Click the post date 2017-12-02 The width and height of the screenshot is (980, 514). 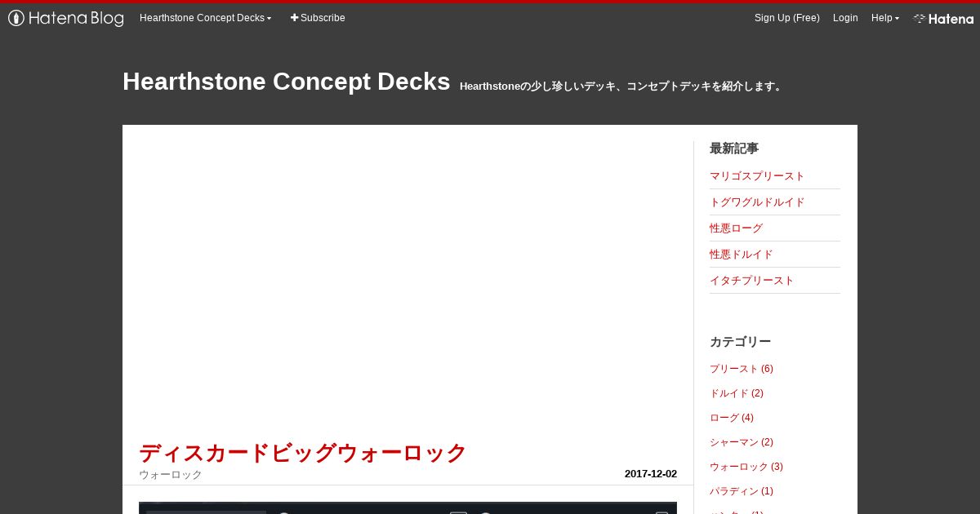coord(650,474)
